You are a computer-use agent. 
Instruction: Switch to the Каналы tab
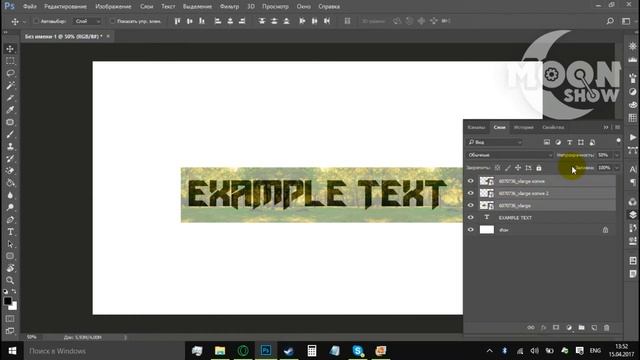(476, 127)
